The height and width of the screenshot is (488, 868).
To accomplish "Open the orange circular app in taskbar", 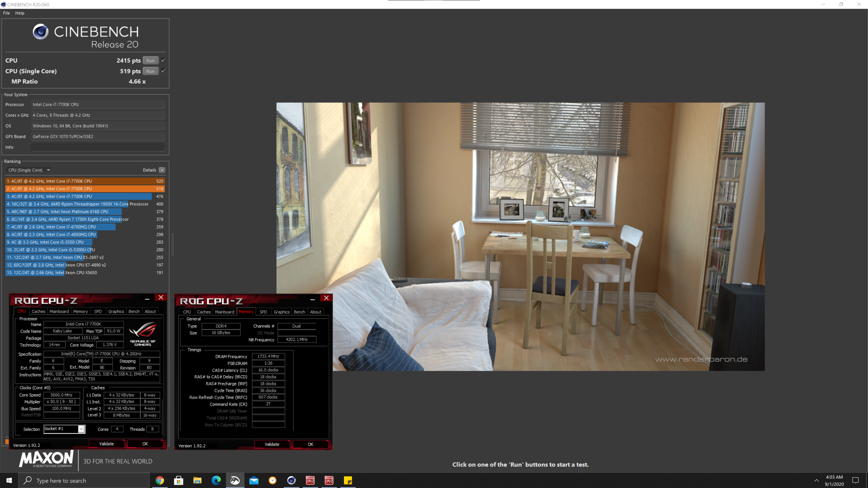I will point(273,480).
